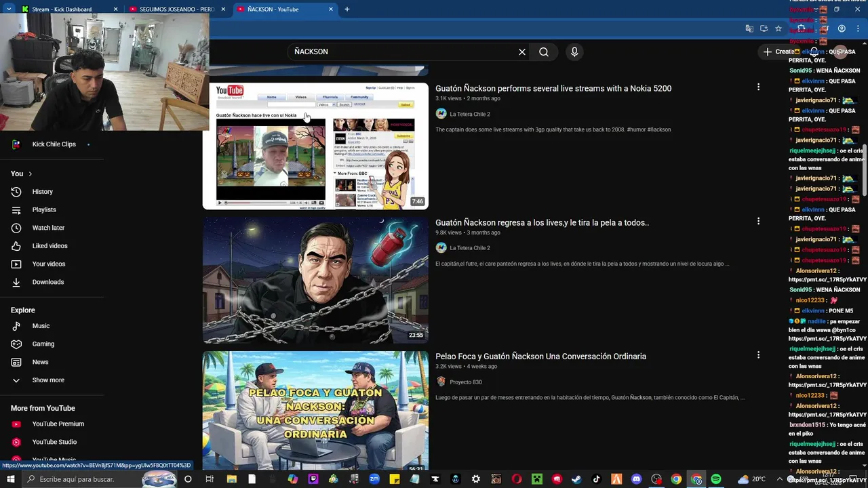
Task: Open the weather 20°C taskbar widget
Action: coord(752,479)
